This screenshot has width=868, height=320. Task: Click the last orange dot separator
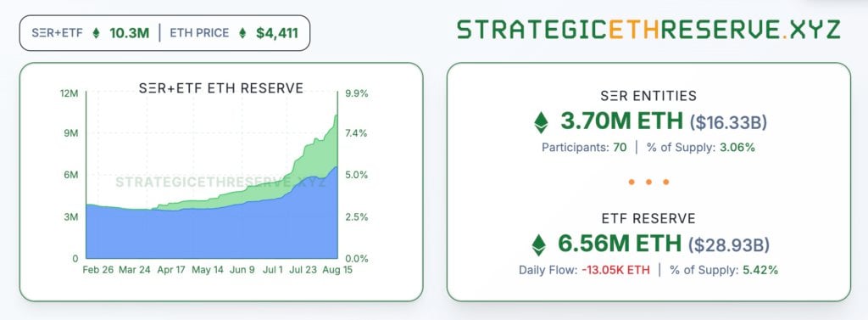[x=666, y=182]
